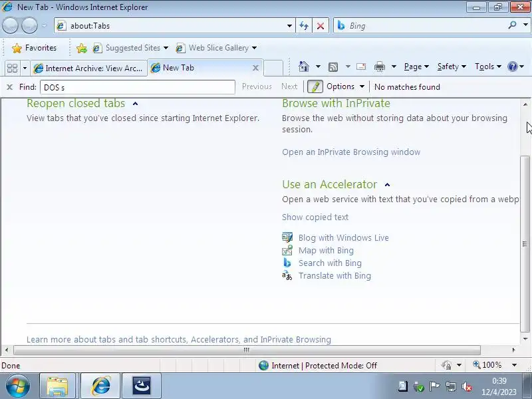Close the Find bar
Viewport: 532px width, 399px height.
(9, 87)
